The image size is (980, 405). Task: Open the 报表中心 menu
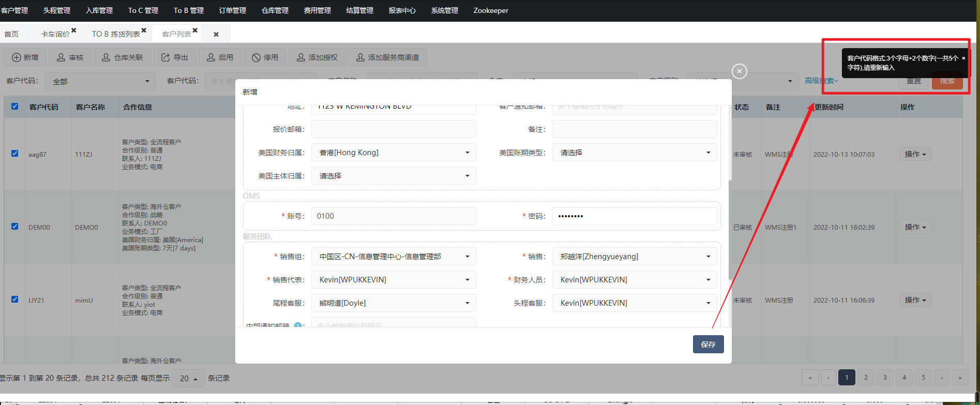(402, 10)
